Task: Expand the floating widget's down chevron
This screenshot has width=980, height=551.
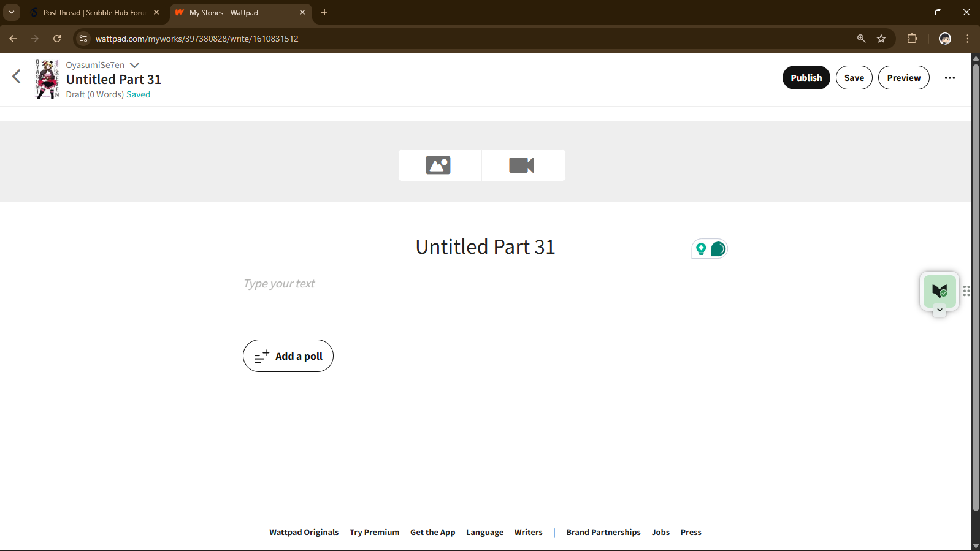Action: 940,310
